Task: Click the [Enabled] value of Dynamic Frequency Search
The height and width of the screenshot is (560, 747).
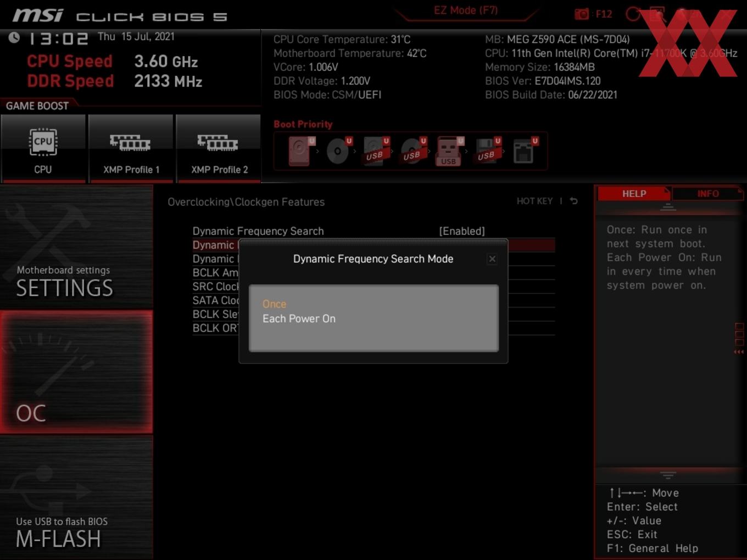Action: (462, 231)
